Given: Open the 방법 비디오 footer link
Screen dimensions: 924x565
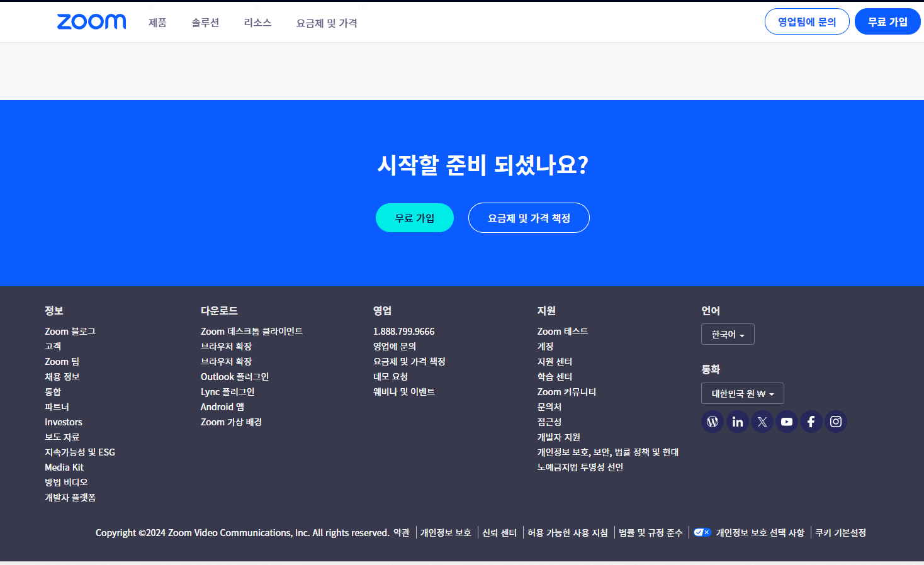Looking at the screenshot, I should click(66, 482).
